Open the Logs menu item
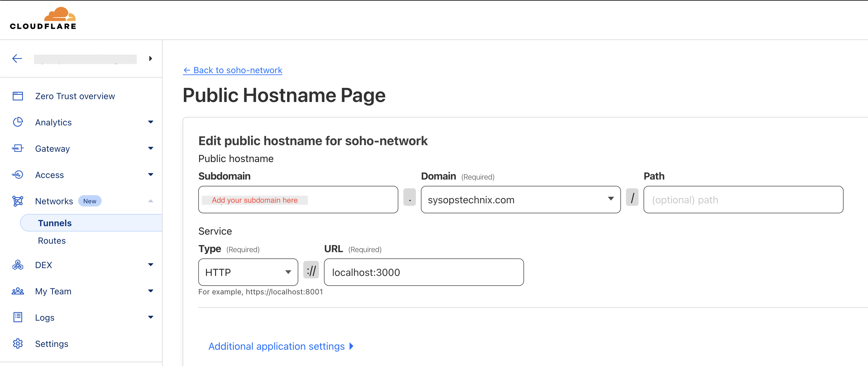Viewport: 868px width, 366px height. click(x=44, y=318)
